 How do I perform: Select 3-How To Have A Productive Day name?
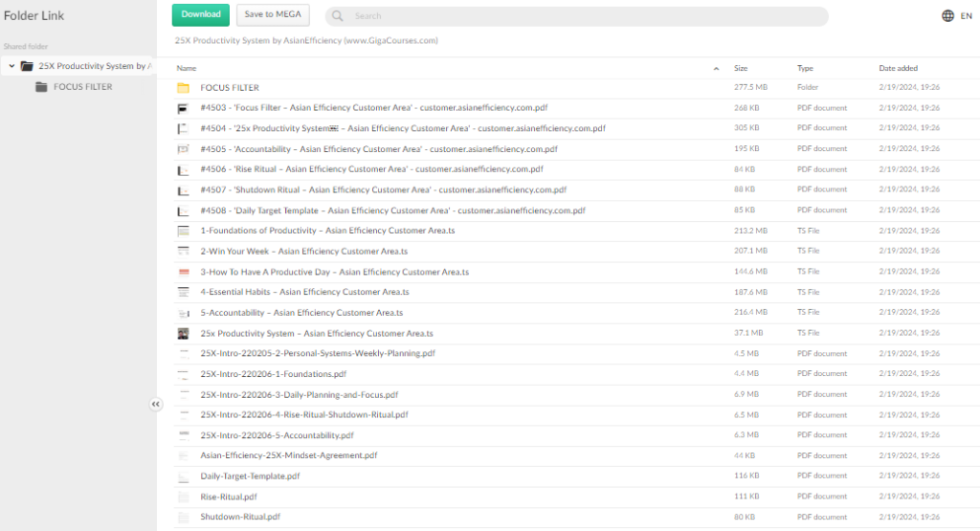pyautogui.click(x=334, y=272)
